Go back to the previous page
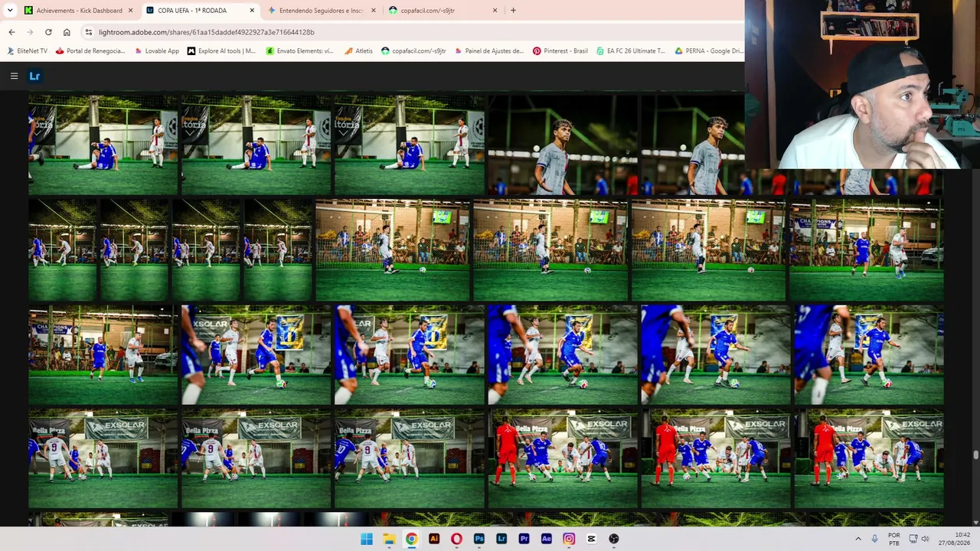The image size is (980, 551). pos(11,32)
